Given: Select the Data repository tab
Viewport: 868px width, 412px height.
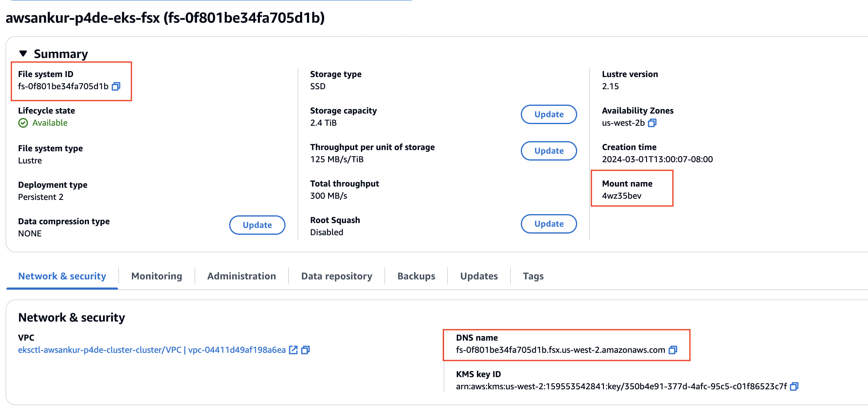Looking at the screenshot, I should [x=337, y=276].
